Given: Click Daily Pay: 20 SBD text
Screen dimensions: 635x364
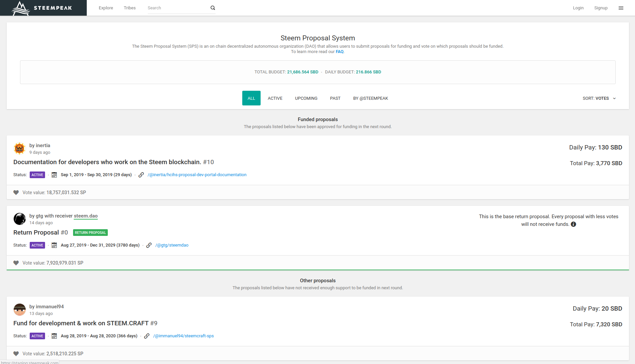Looking at the screenshot, I should tap(597, 309).
